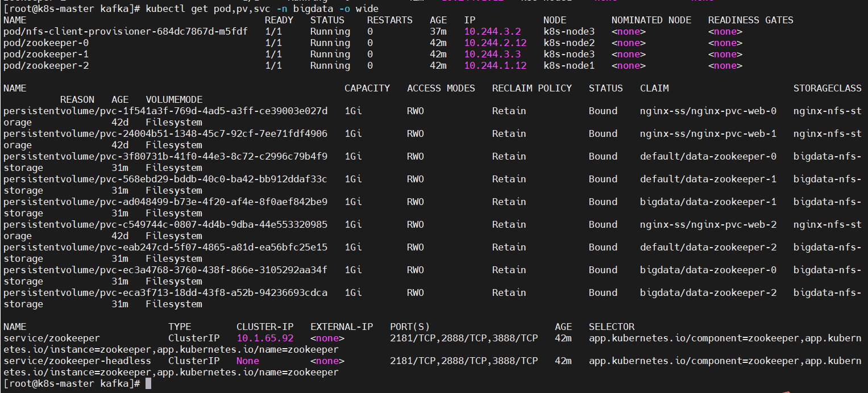Select pod IP address 10.244.3.2
The height and width of the screenshot is (393, 868).
pyautogui.click(x=492, y=32)
